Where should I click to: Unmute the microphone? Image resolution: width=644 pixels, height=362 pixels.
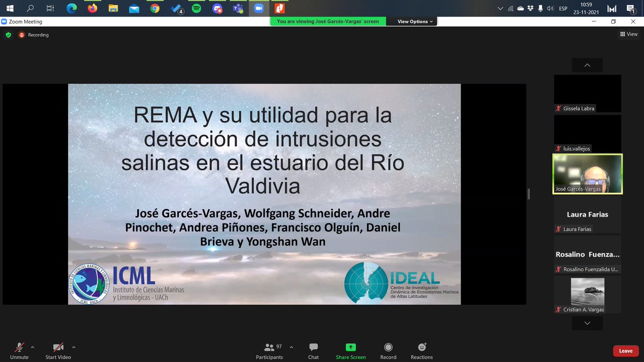[19, 351]
